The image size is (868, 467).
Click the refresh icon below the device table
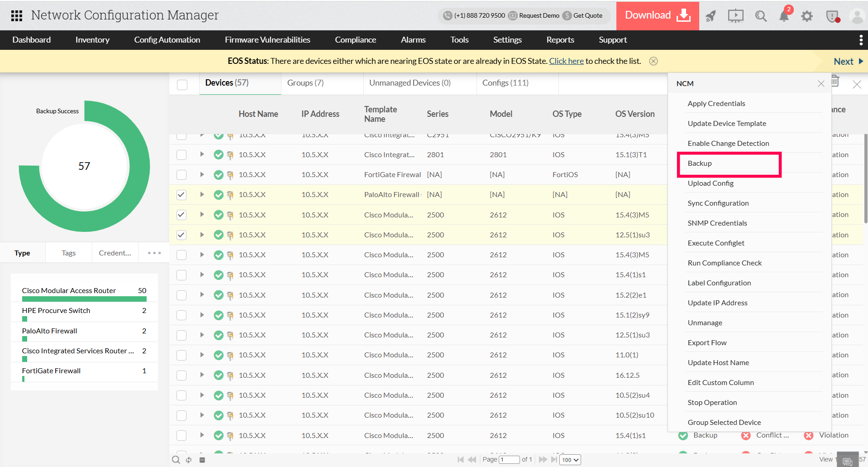click(x=189, y=460)
